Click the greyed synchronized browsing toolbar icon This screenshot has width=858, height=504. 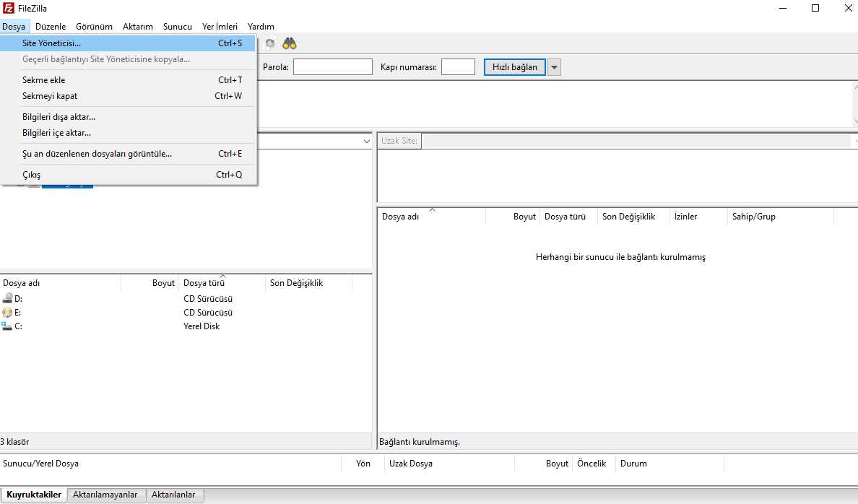click(x=269, y=44)
